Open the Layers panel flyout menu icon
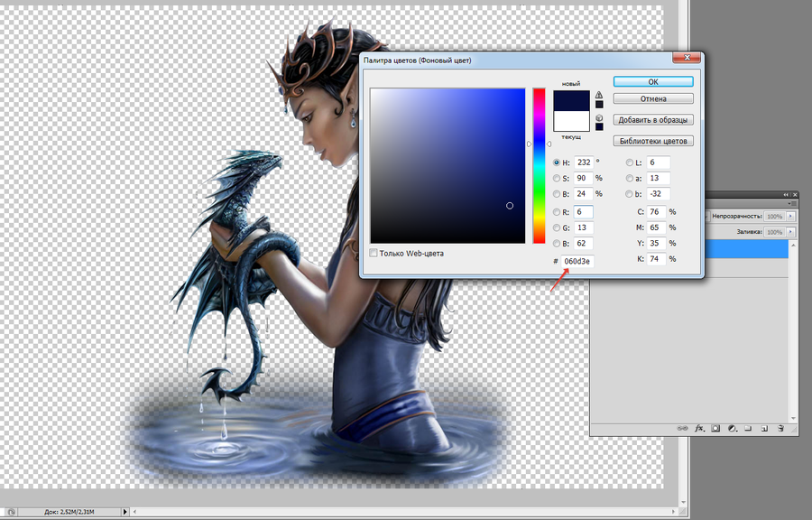812x520 pixels. point(793,203)
